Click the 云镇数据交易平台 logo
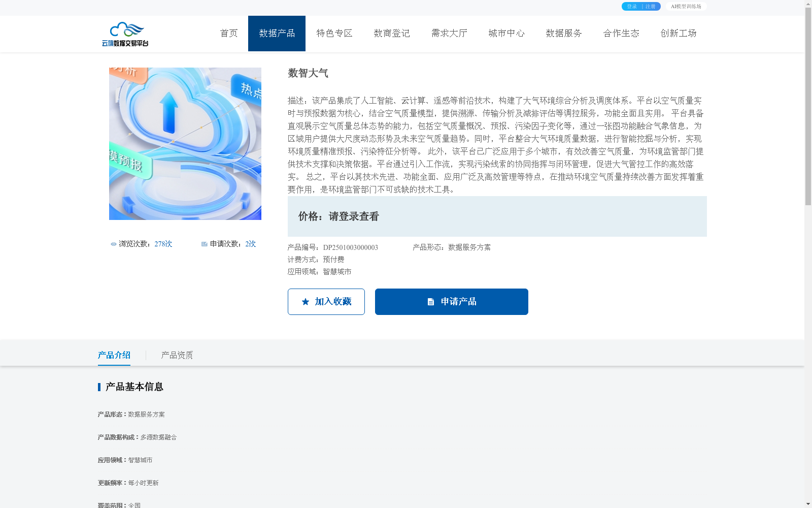 [x=125, y=34]
